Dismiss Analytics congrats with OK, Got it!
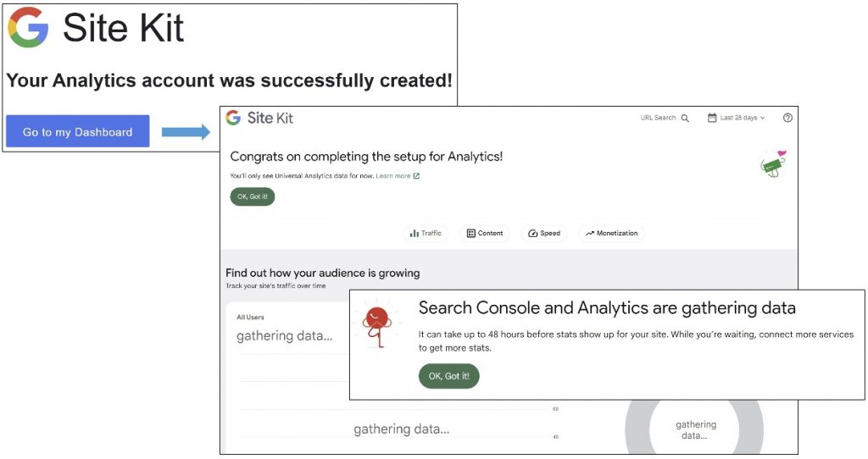868x459 pixels. (253, 196)
